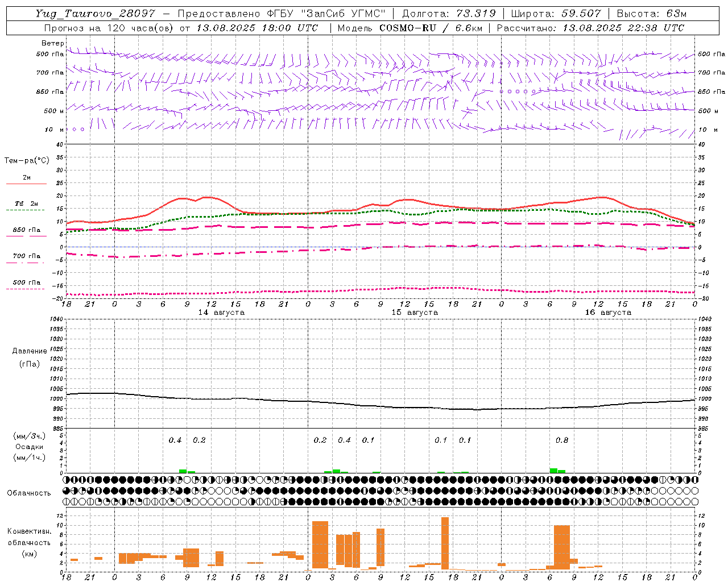Select the "(мм/3ч.)" units label

point(30,436)
